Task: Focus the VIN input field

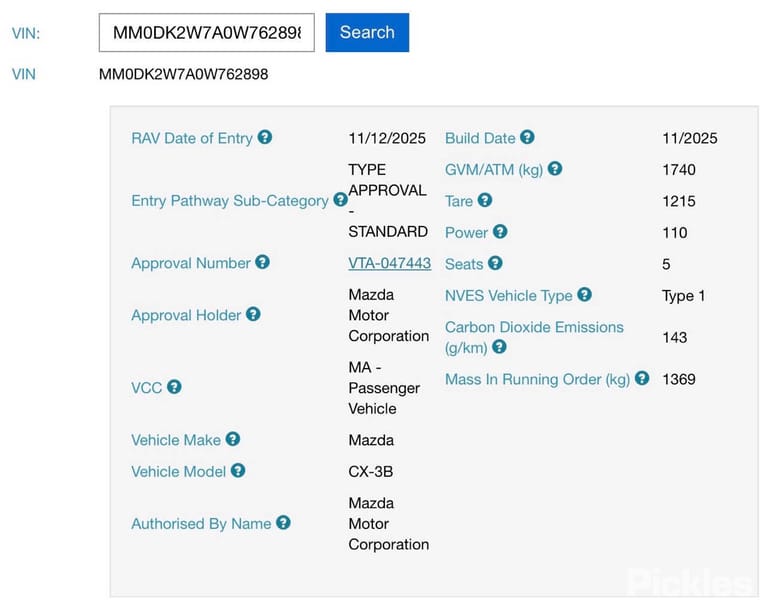Action: (x=207, y=32)
